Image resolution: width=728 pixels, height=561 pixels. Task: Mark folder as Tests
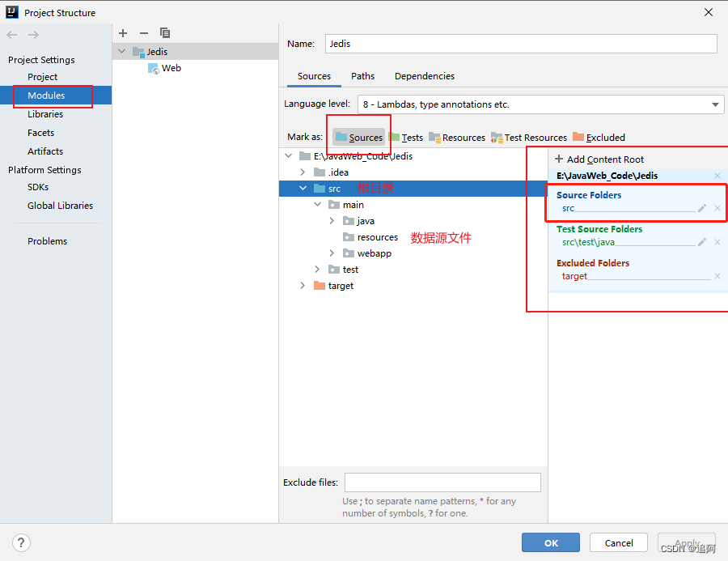[x=411, y=137]
